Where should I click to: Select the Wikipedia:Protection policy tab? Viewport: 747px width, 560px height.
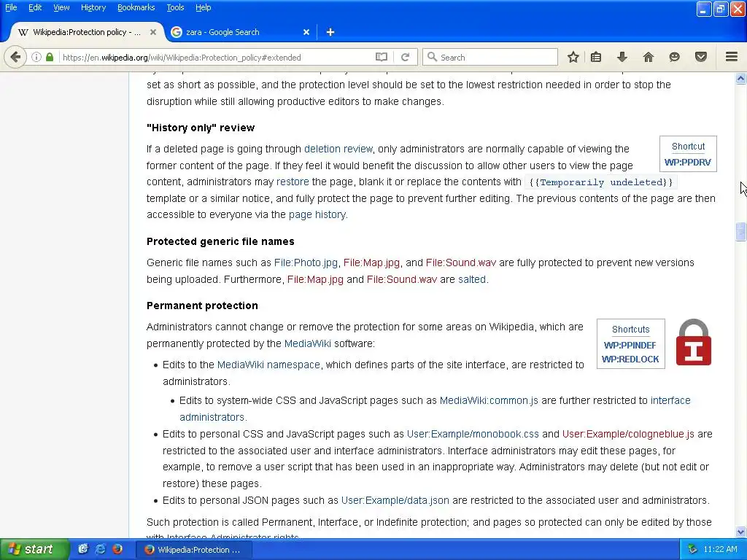pos(87,32)
